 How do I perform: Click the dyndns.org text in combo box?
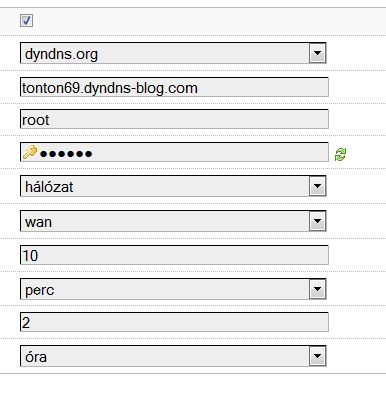point(61,54)
